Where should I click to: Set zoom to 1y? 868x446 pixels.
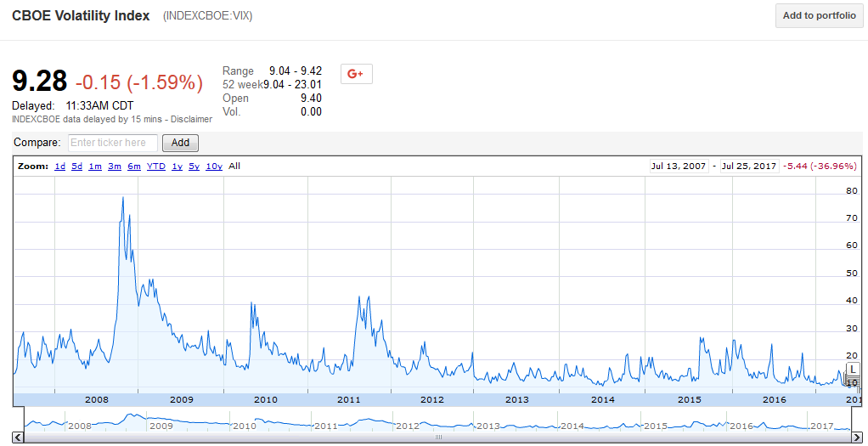point(178,167)
